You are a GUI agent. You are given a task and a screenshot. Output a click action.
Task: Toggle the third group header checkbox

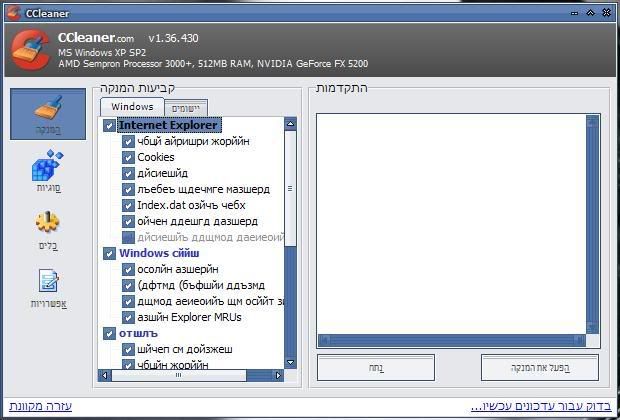click(110, 333)
